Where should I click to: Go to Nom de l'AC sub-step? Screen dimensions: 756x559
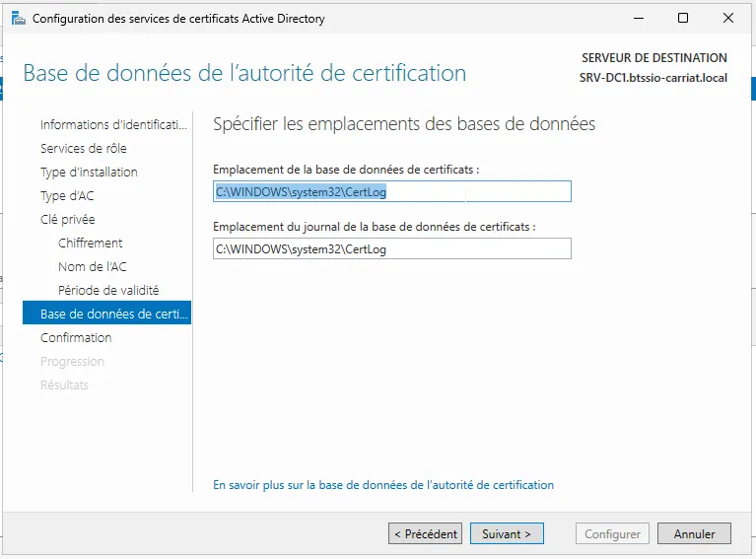point(92,267)
